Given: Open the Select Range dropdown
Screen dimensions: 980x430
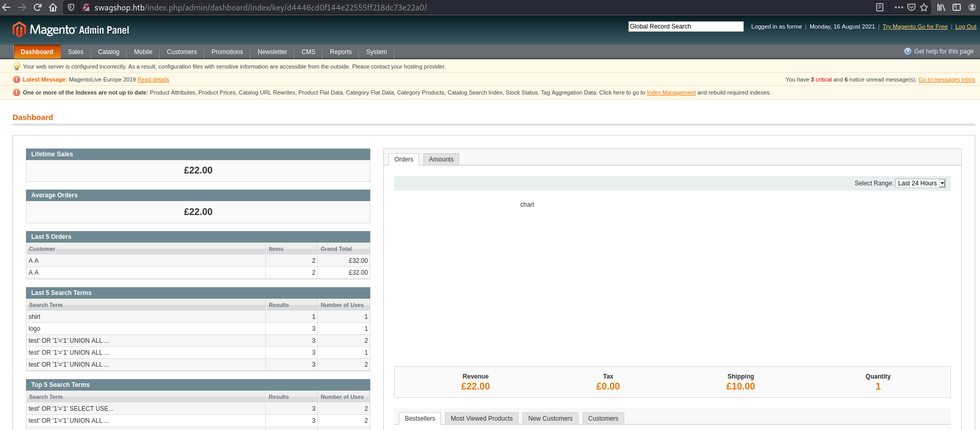Looking at the screenshot, I should [920, 183].
